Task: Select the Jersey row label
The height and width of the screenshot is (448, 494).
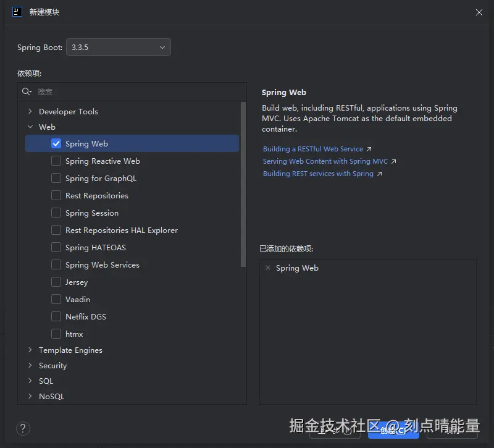Action: pyautogui.click(x=77, y=282)
